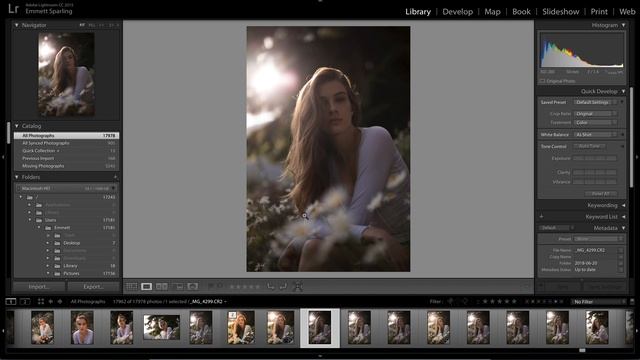Select the highlighted filmstrip thumbnail

click(320, 328)
